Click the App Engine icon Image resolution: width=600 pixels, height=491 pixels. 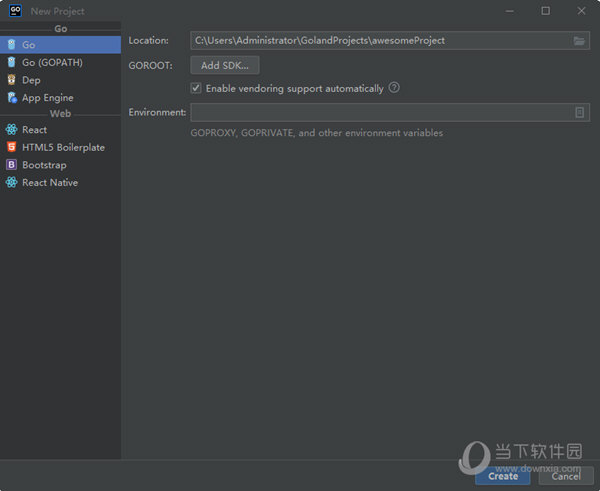(12, 98)
